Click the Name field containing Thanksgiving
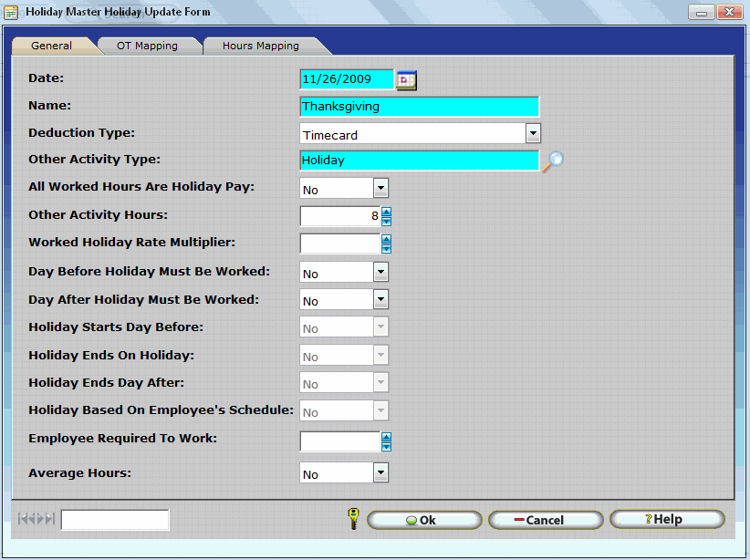750x560 pixels. 419,107
